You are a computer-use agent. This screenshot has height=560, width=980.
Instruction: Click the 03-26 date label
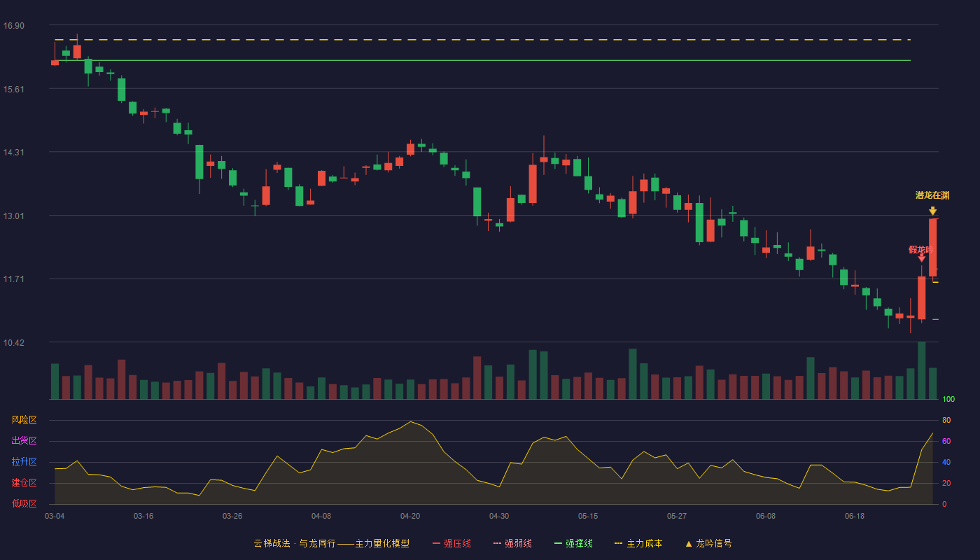pyautogui.click(x=232, y=516)
